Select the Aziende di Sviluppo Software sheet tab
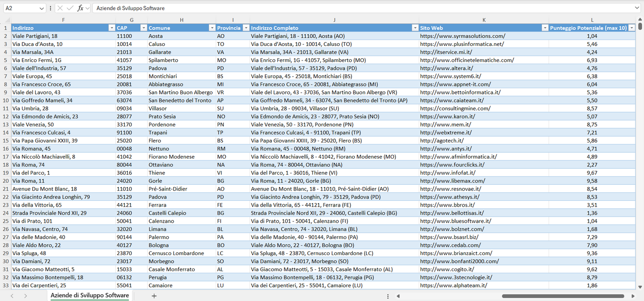644x301 pixels. click(89, 295)
